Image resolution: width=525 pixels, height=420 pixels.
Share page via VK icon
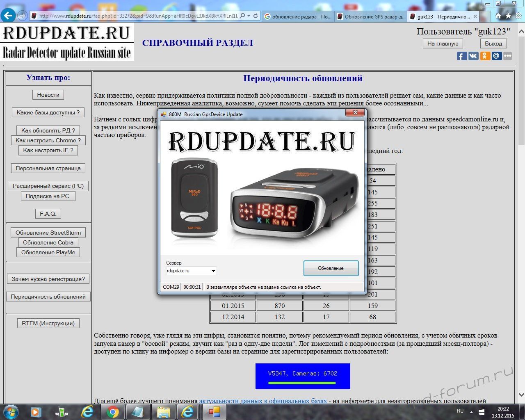pyautogui.click(x=473, y=56)
